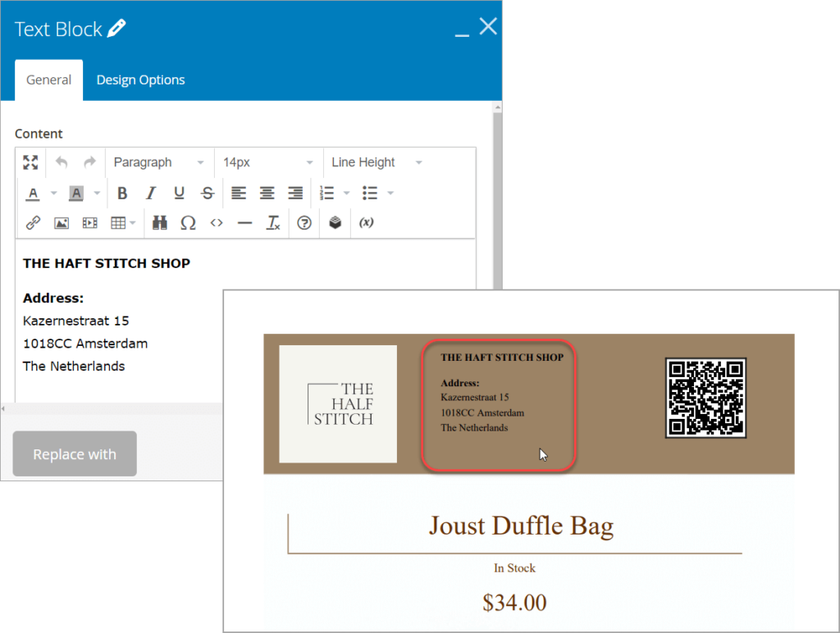Click Kazernestraat 15 in the preview

pos(475,397)
